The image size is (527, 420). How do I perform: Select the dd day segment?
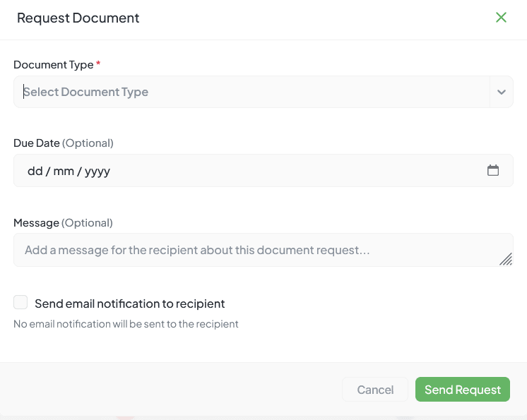tap(35, 171)
